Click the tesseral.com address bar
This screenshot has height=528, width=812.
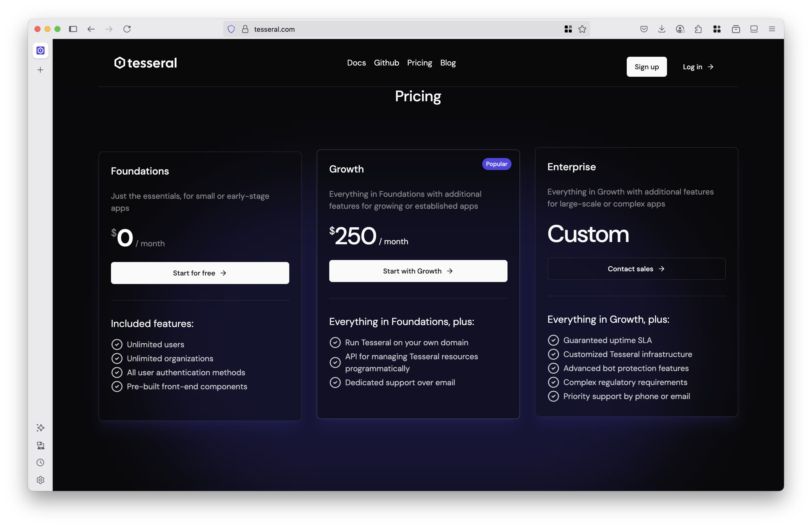pos(392,29)
